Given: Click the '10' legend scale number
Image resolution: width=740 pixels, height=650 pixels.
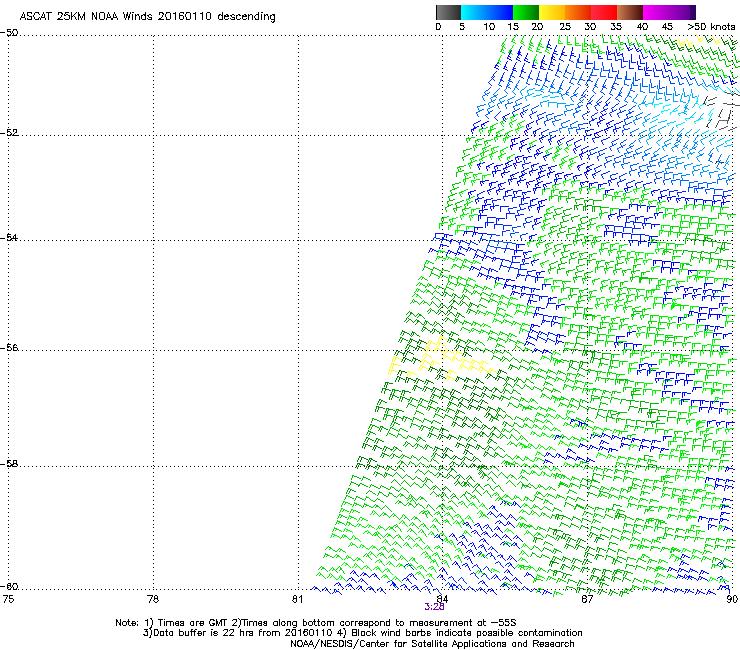Looking at the screenshot, I should [x=489, y=27].
